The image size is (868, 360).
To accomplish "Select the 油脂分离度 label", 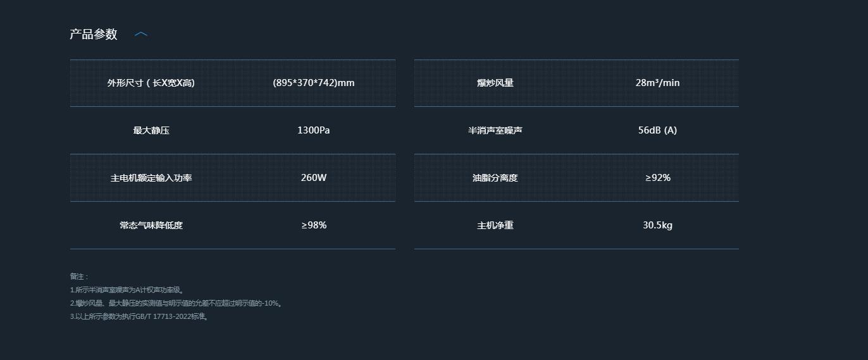I will 495,178.
